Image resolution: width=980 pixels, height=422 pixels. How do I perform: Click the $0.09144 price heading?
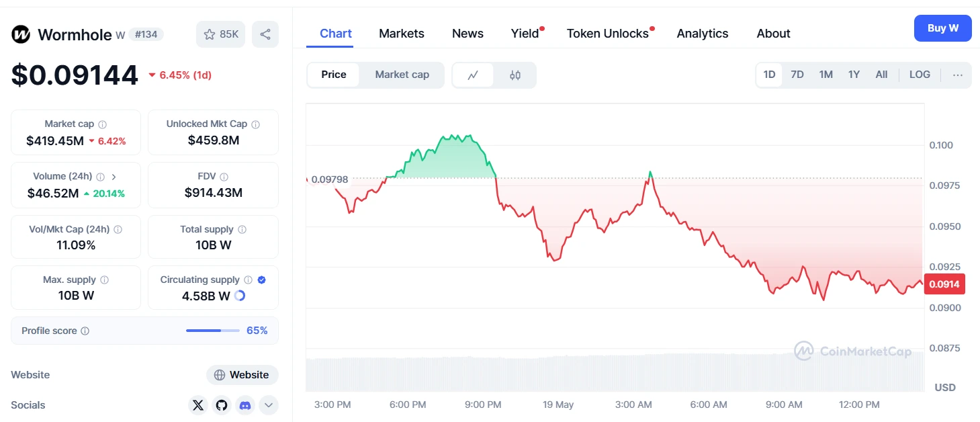pyautogui.click(x=75, y=75)
